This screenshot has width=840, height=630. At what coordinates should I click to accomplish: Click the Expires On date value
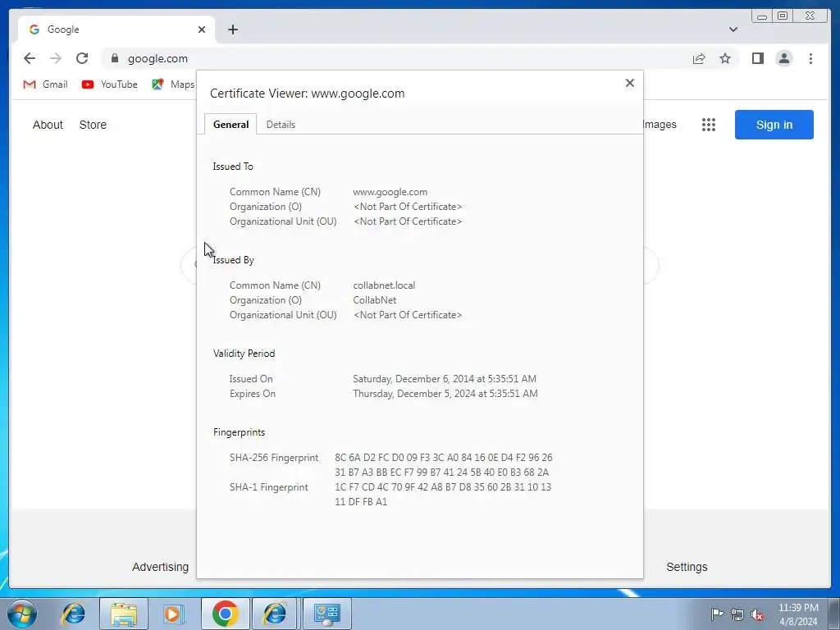[x=445, y=394]
